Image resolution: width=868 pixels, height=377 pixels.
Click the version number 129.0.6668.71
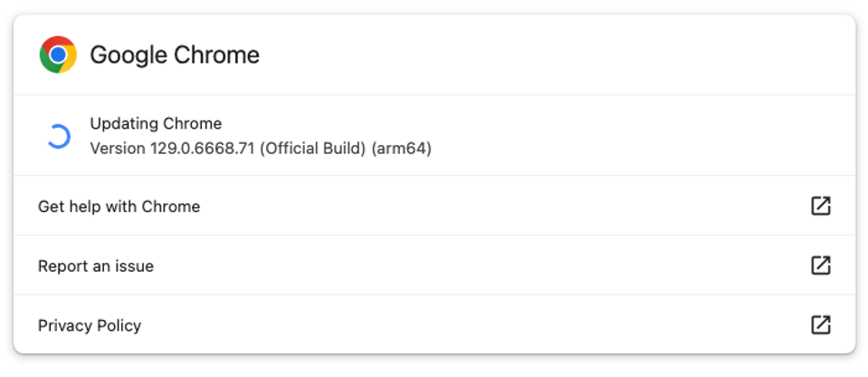(x=203, y=148)
